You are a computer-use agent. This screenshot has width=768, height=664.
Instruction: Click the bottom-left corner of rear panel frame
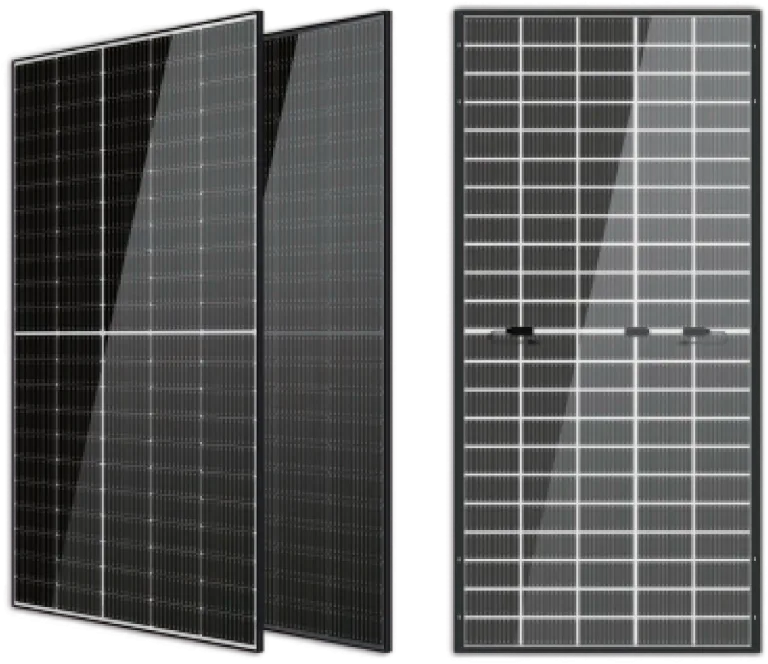[x=457, y=650]
